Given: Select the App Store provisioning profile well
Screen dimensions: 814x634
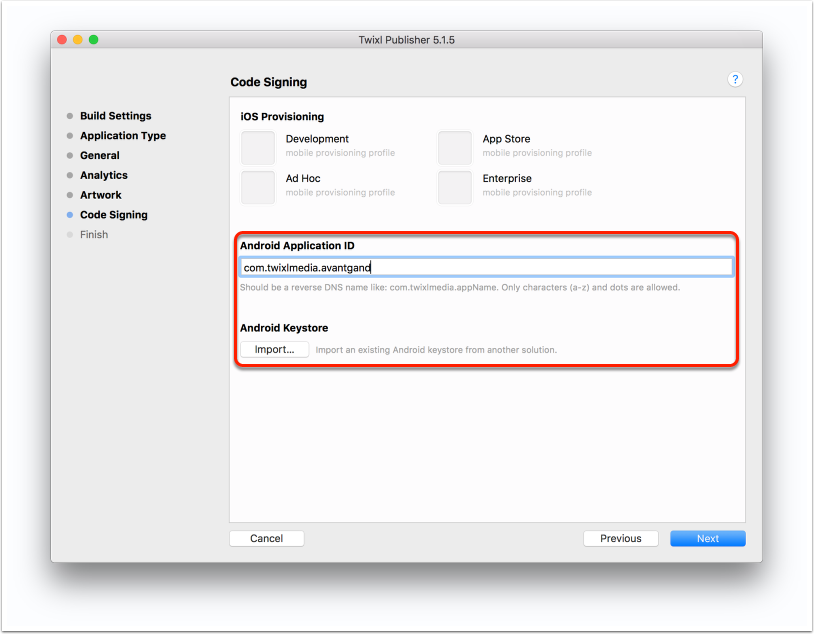Looking at the screenshot, I should pyautogui.click(x=455, y=148).
